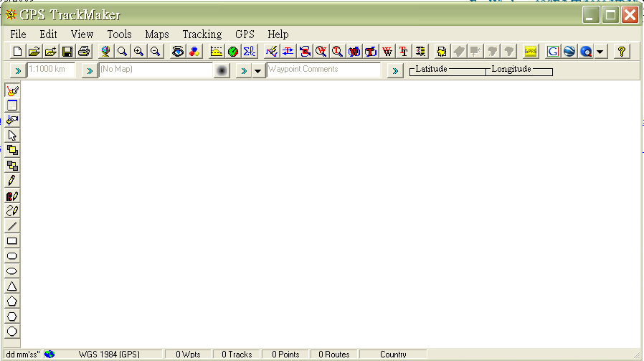Open the File menu
Viewport: 644px width, 361px height.
pyautogui.click(x=18, y=34)
